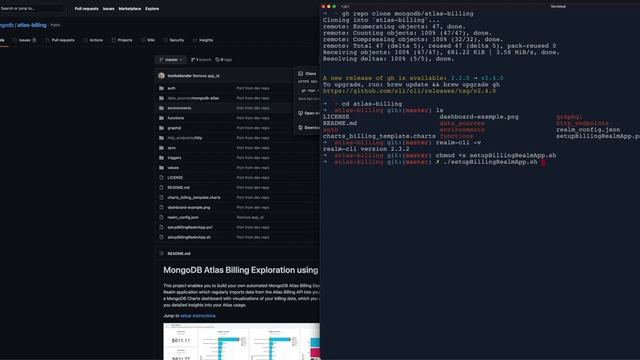640x360 pixels.
Task: Click the folder icon beside sync
Action: [x=161, y=148]
